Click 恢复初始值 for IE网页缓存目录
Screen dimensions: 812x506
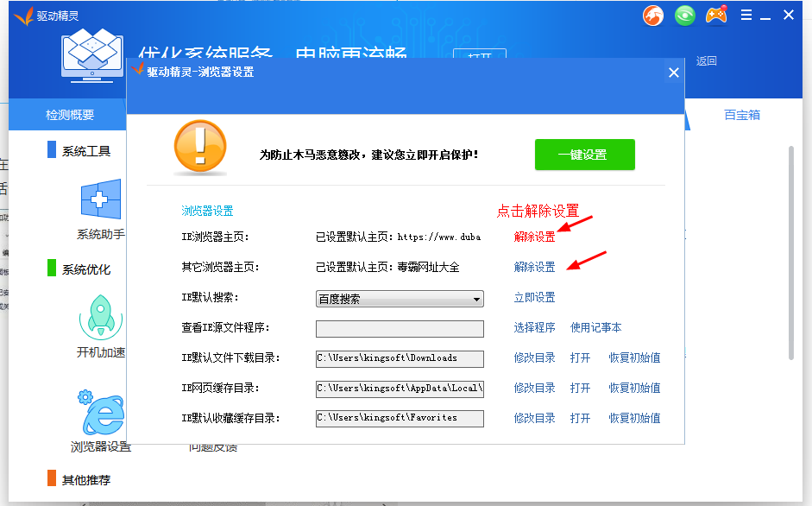(634, 388)
